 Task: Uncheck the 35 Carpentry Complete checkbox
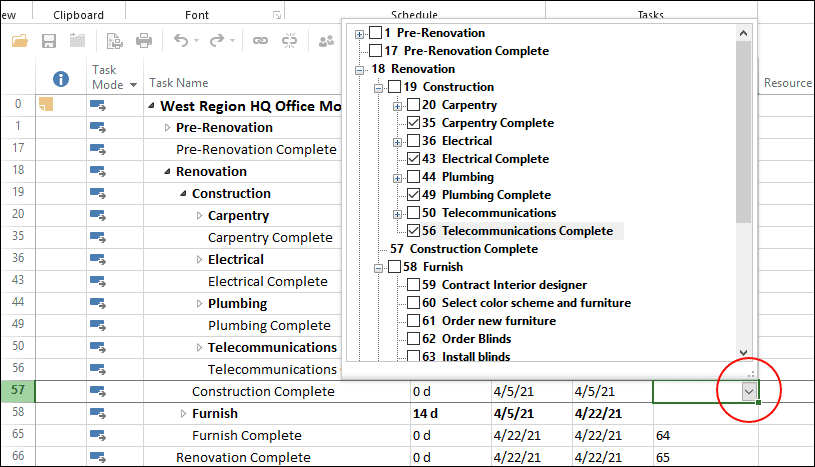pos(413,123)
